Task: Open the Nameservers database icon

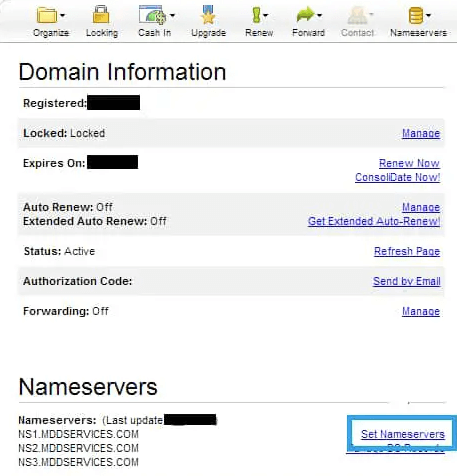Action: [x=416, y=15]
